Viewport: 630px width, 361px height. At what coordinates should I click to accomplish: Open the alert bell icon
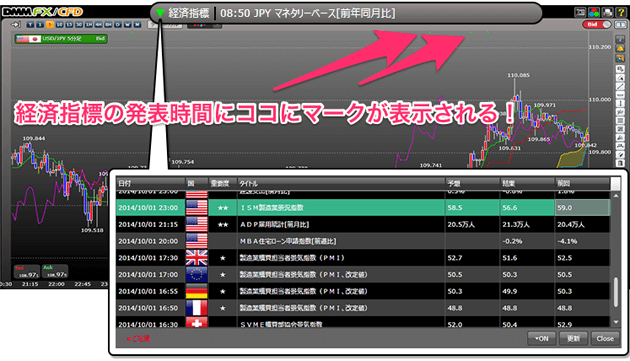click(620, 49)
